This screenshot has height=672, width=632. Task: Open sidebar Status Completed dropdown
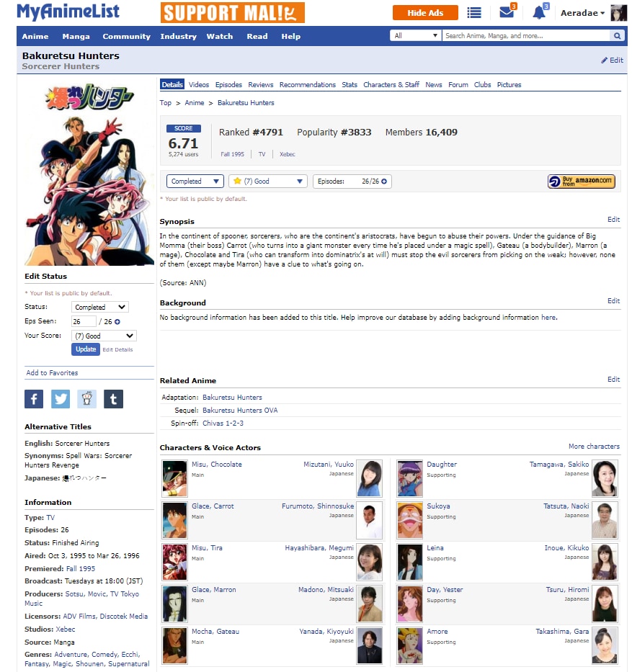point(100,307)
